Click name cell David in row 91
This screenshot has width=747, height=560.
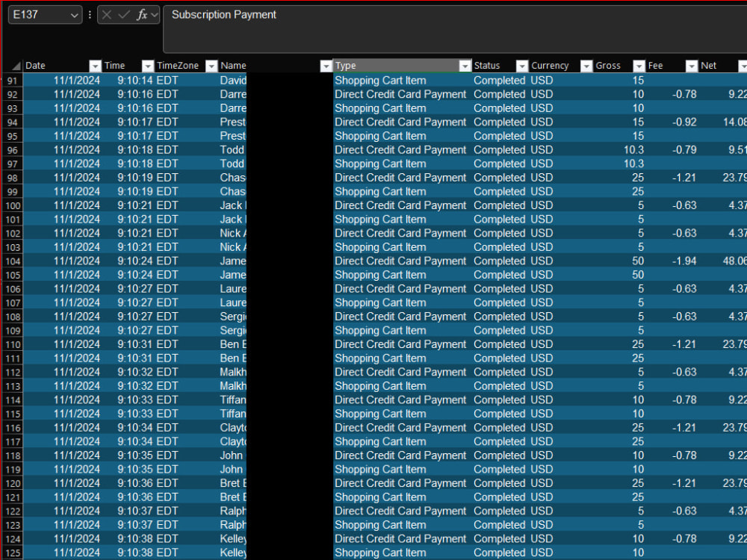click(x=233, y=81)
